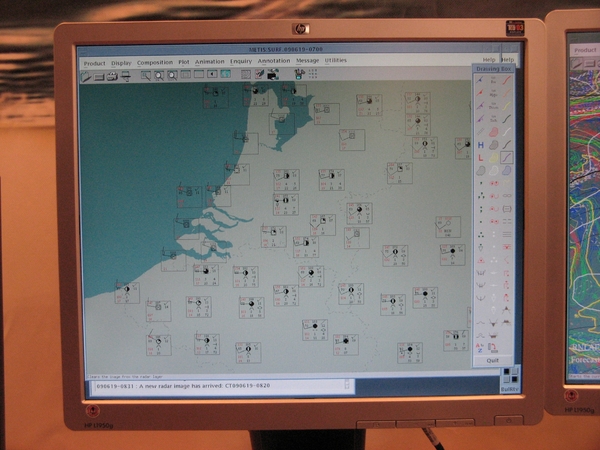Click the top-left weather station plot on map
Viewport: 600px width, 450px height.
pos(213,97)
